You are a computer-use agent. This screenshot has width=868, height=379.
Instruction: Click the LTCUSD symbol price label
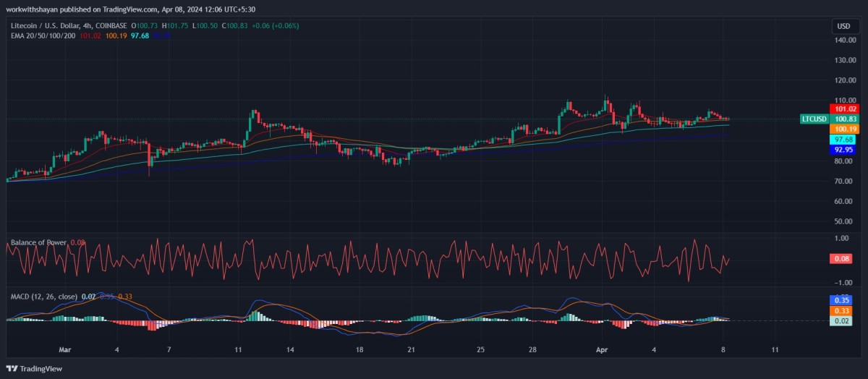click(x=814, y=119)
